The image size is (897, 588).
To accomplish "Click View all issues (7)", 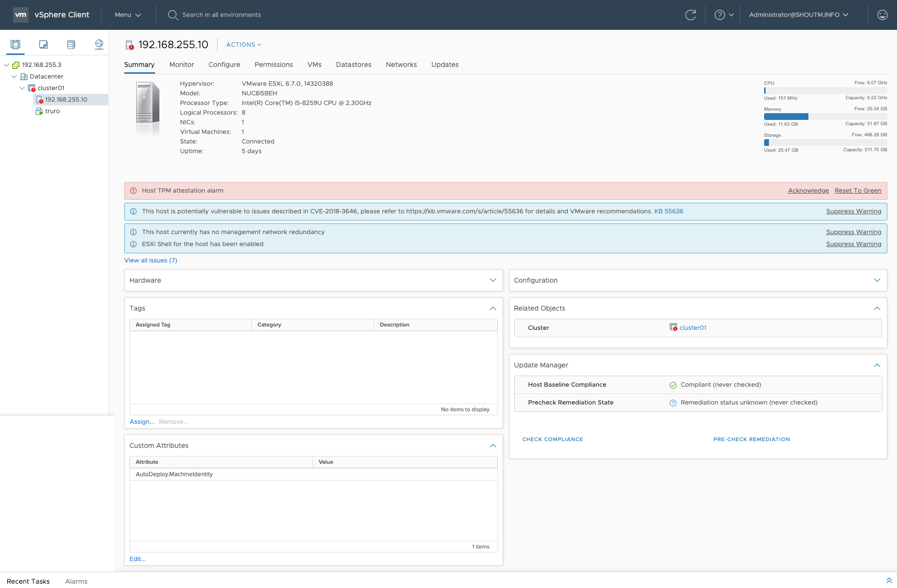I will click(x=151, y=261).
